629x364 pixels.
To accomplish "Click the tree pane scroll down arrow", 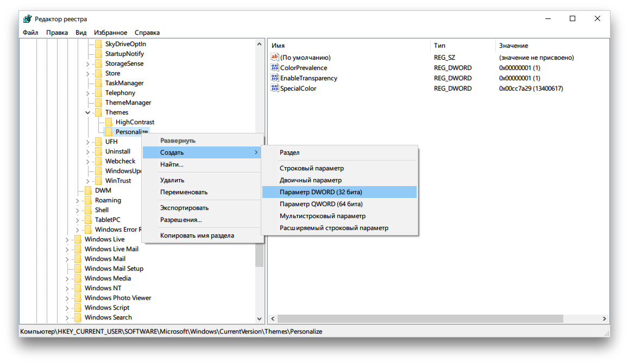I will click(x=259, y=319).
